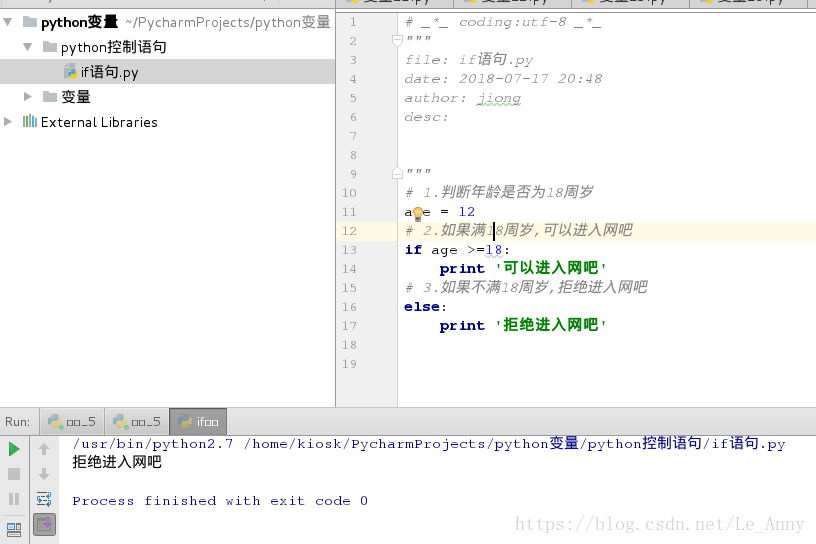Open the if语句.py path link in console output

514,444
